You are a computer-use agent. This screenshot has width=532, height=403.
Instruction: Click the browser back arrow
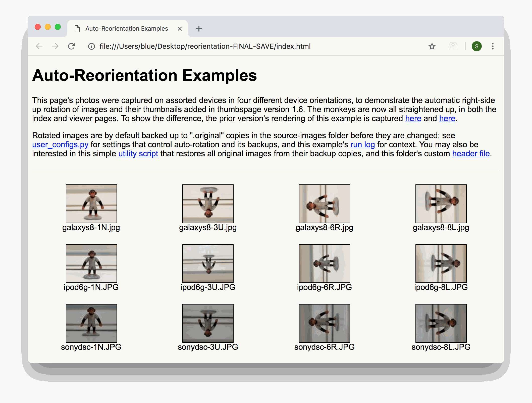click(39, 46)
